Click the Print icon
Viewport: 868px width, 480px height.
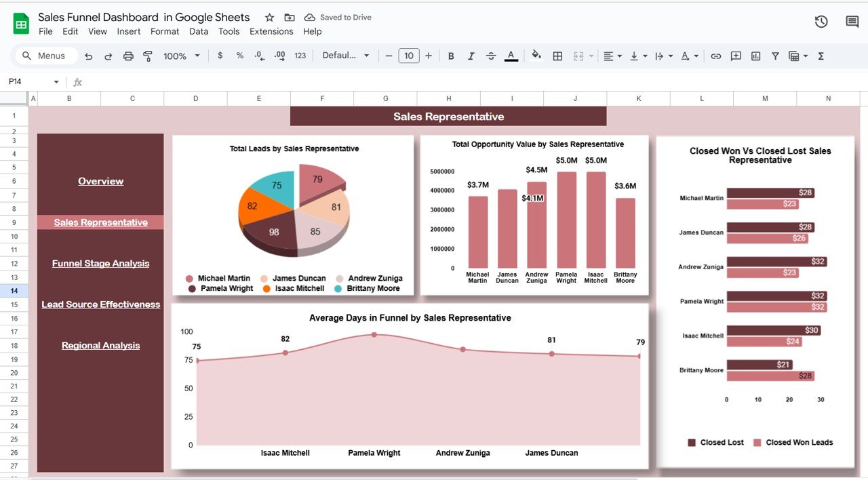(x=128, y=56)
